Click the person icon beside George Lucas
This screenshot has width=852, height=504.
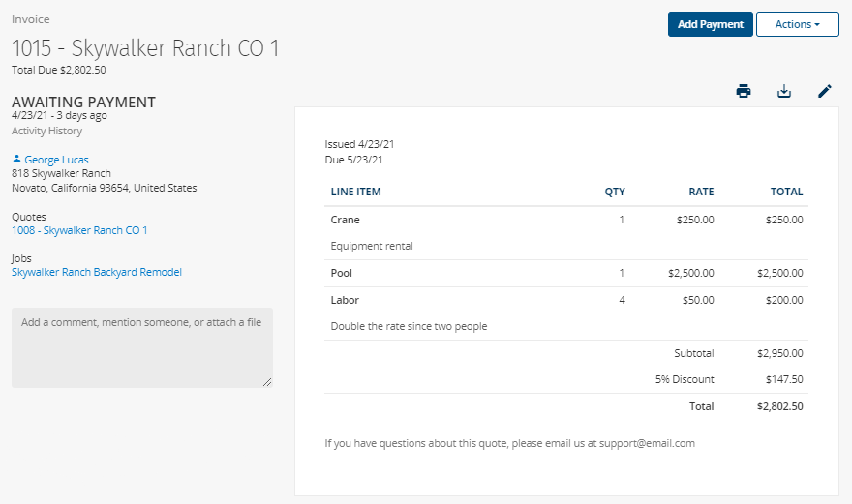pos(16,159)
